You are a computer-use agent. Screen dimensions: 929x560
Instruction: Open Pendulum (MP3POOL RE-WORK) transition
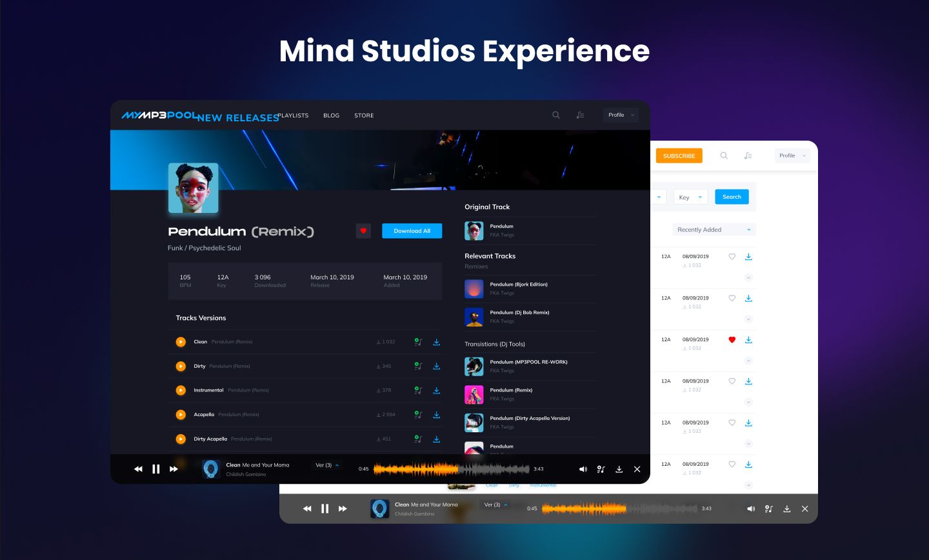click(x=528, y=362)
